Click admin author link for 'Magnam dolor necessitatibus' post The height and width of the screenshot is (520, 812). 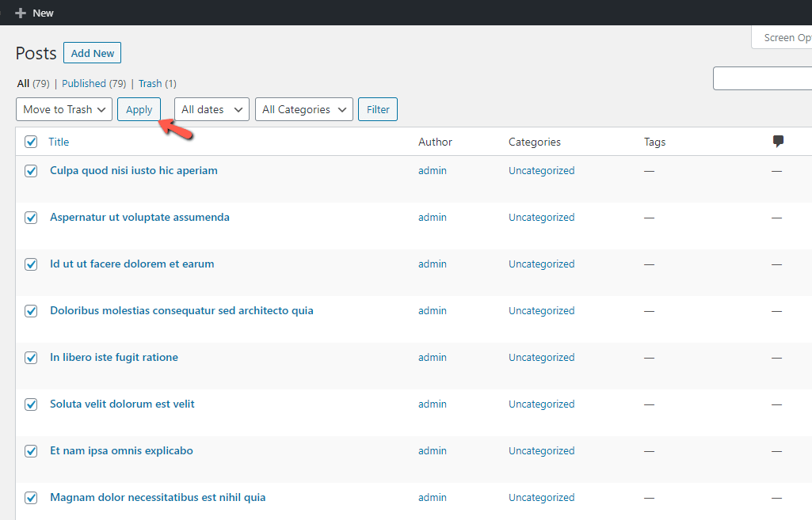pyautogui.click(x=433, y=497)
